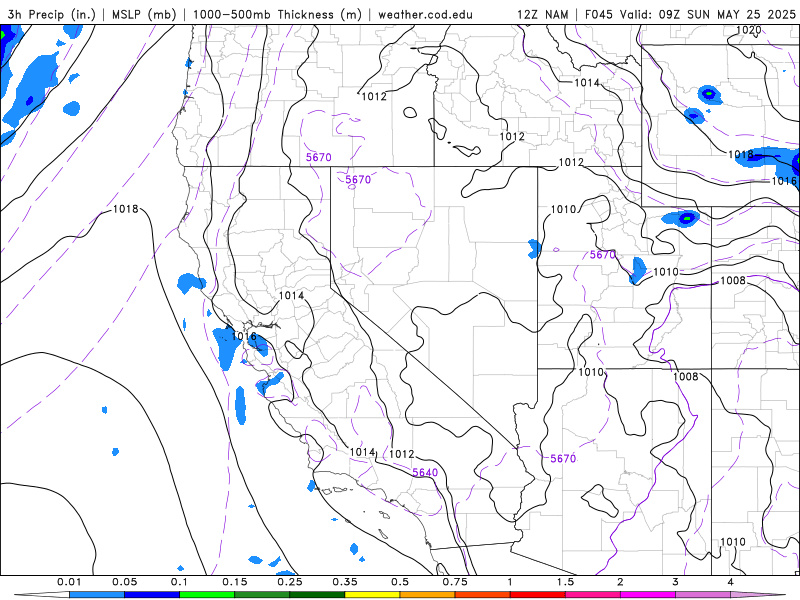This screenshot has width=800, height=600.
Task: Pick the medium green 0.15 legend swatch
Action: pyautogui.click(x=262, y=595)
